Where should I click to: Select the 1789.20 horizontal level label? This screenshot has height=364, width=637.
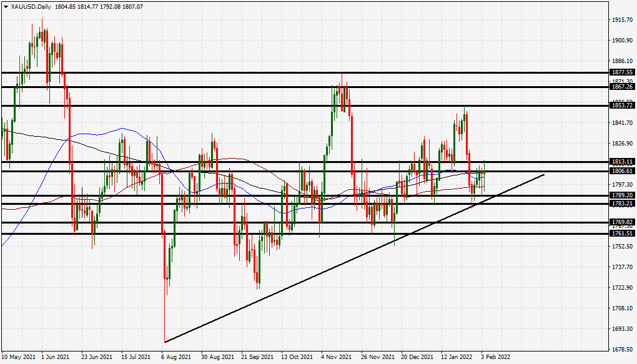[622, 195]
